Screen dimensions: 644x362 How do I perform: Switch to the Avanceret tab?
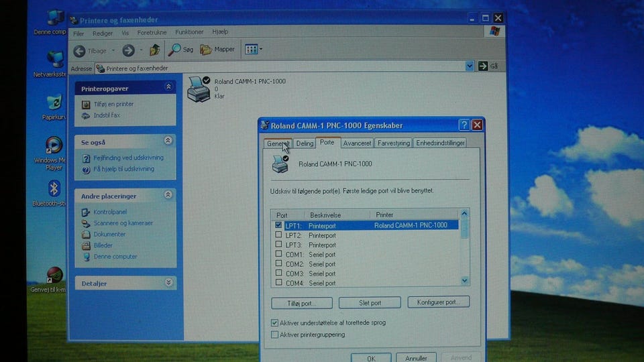pos(357,143)
